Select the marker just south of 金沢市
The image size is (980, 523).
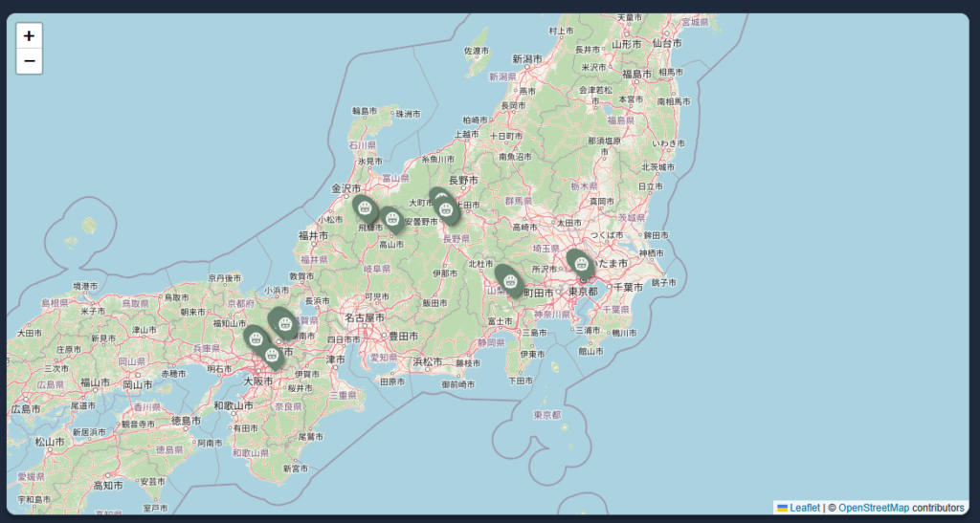[x=365, y=207]
